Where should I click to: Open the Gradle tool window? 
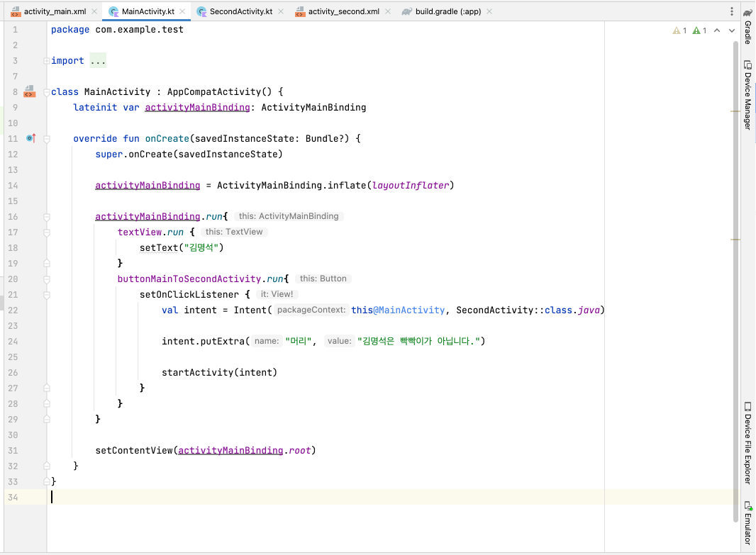[747, 26]
